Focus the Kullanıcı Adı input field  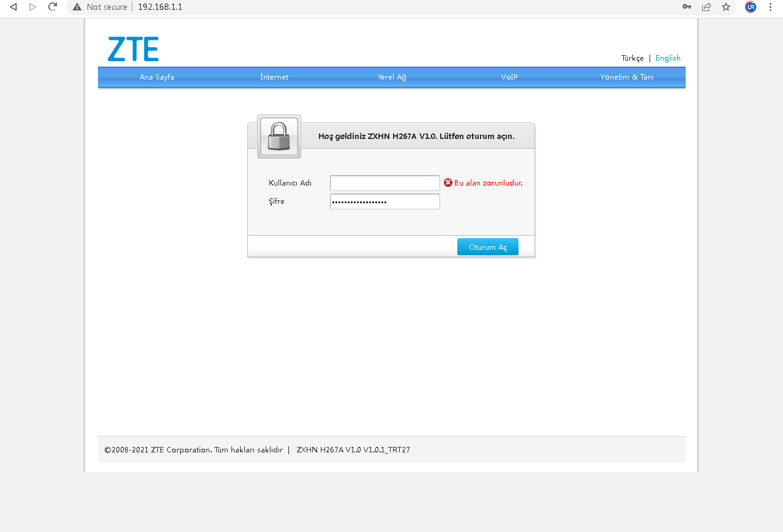[385, 183]
